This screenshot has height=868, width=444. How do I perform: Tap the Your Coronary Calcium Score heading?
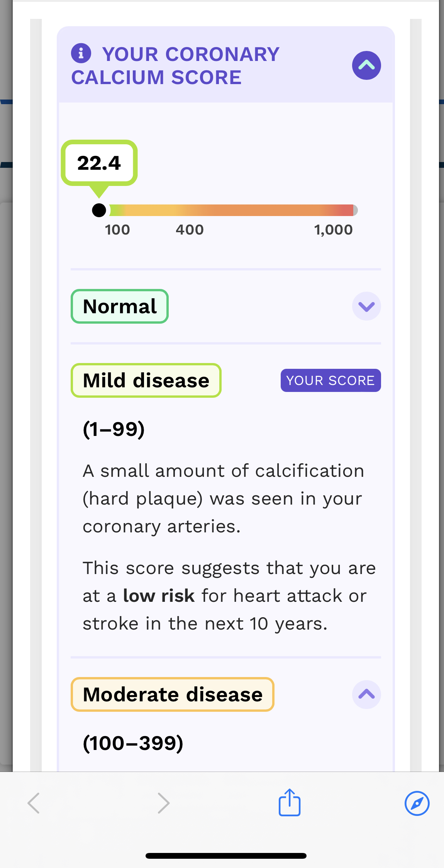coord(176,66)
